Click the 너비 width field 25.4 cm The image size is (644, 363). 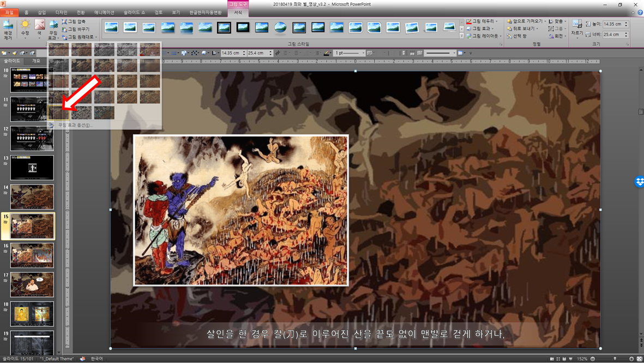[x=613, y=34]
